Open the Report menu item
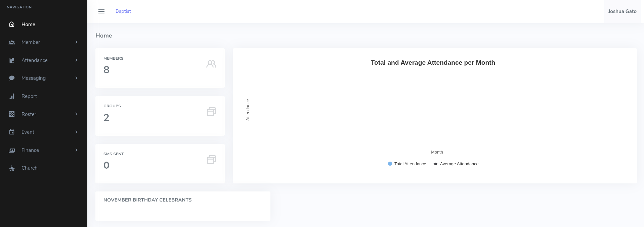Viewport: 644px width, 227px height. point(29,96)
